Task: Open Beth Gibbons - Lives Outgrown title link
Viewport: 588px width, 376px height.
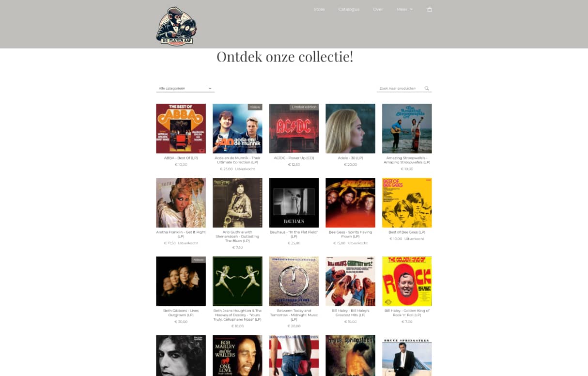Action: click(181, 313)
